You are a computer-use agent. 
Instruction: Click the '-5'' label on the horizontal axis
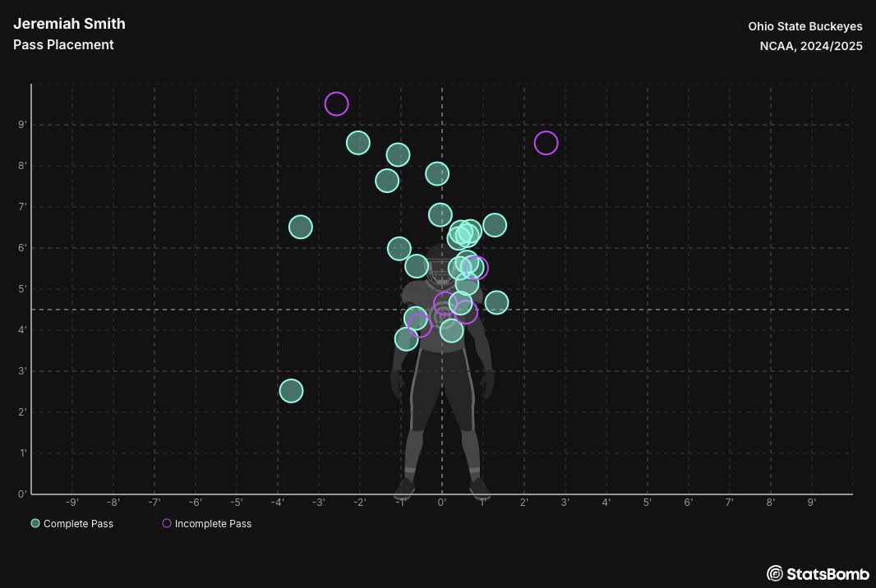click(237, 502)
